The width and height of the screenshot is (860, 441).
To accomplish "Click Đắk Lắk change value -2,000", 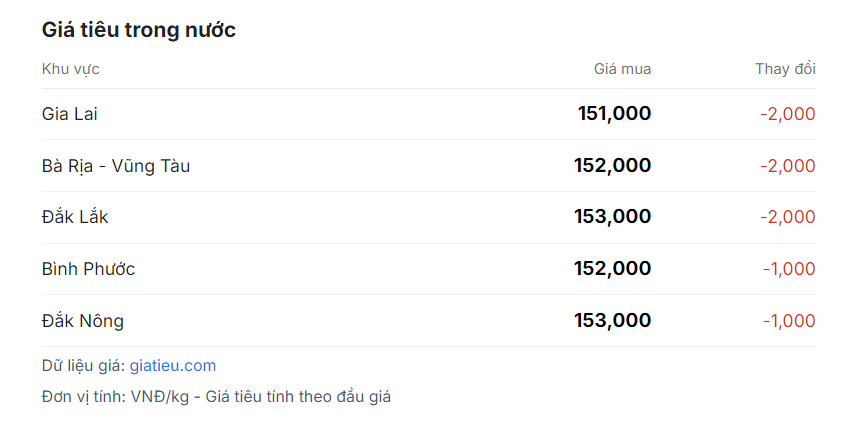I will (x=788, y=217).
